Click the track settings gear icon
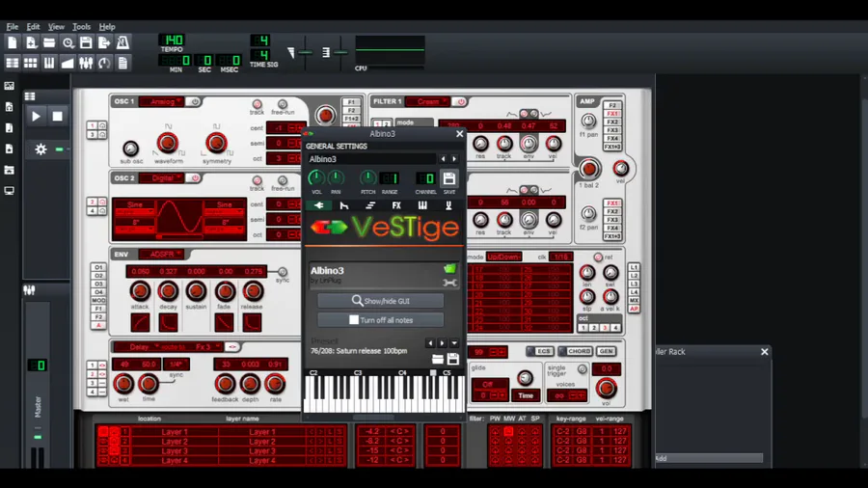The width and height of the screenshot is (868, 488). pyautogui.click(x=41, y=149)
